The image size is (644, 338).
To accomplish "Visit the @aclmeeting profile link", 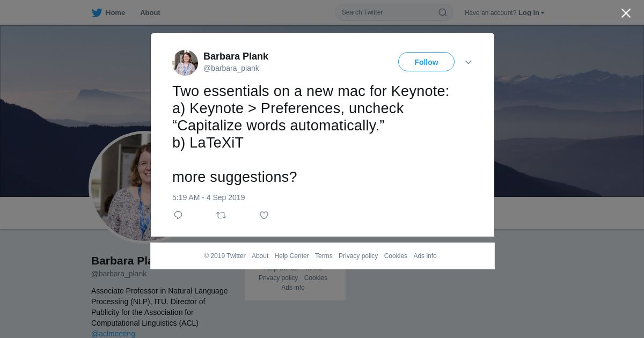I will 113,334.
